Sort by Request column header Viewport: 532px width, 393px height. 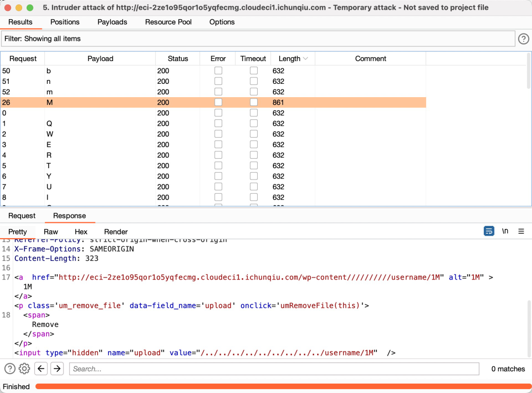(x=23, y=59)
